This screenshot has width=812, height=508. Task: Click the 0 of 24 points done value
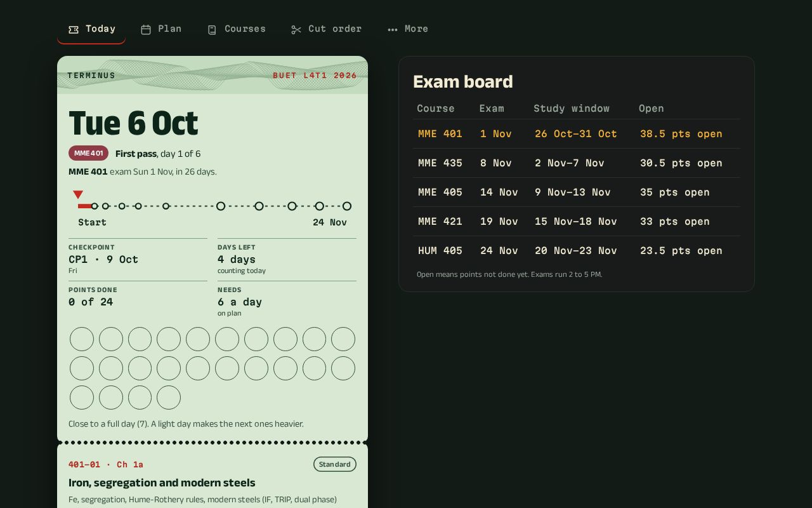91,302
